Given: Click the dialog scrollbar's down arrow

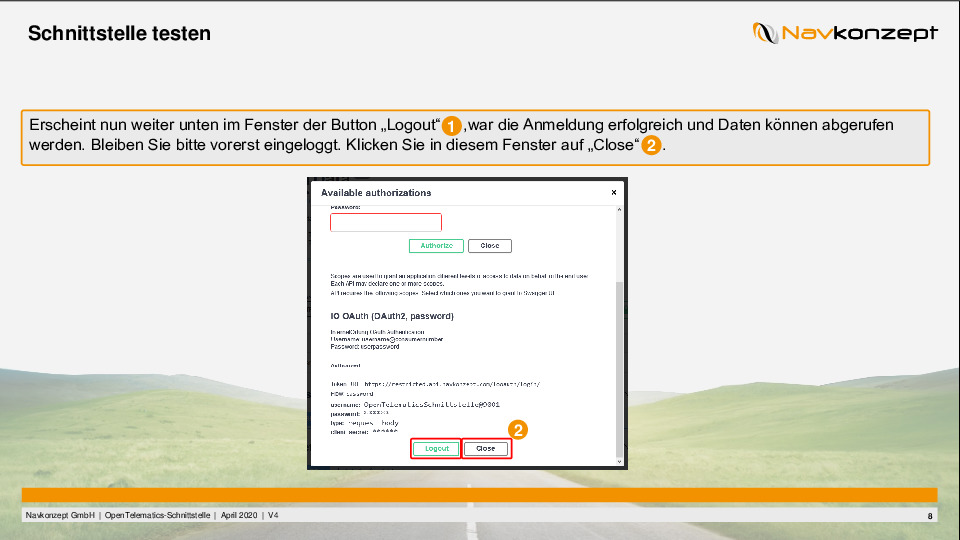Looking at the screenshot, I should (x=619, y=461).
